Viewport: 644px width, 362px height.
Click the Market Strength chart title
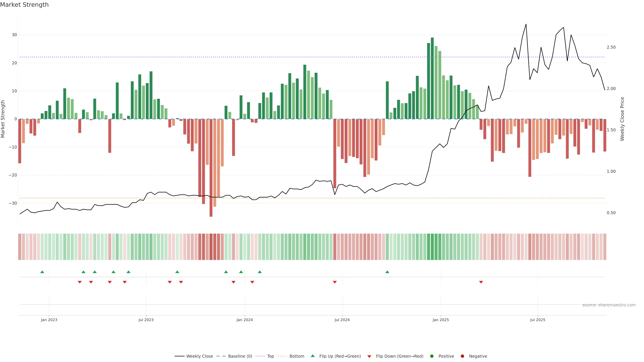pyautogui.click(x=24, y=5)
